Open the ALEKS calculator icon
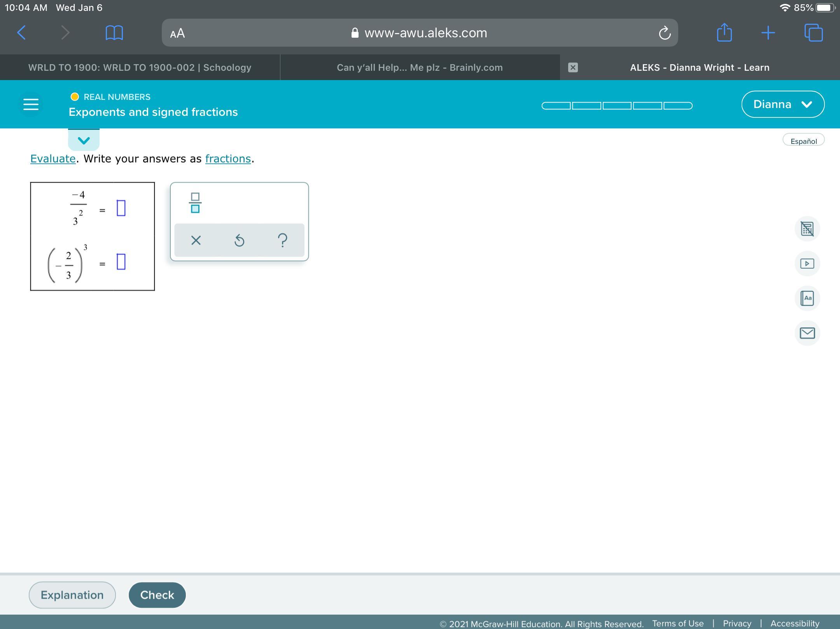The width and height of the screenshot is (840, 629). pyautogui.click(x=807, y=229)
